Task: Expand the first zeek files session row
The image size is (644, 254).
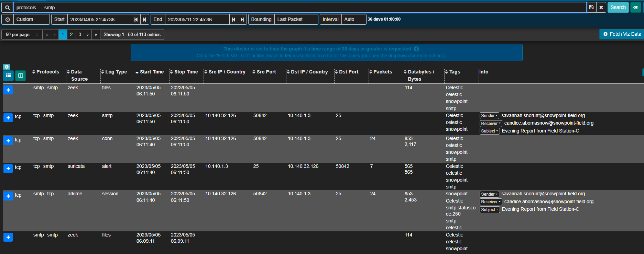Action: pos(8,90)
